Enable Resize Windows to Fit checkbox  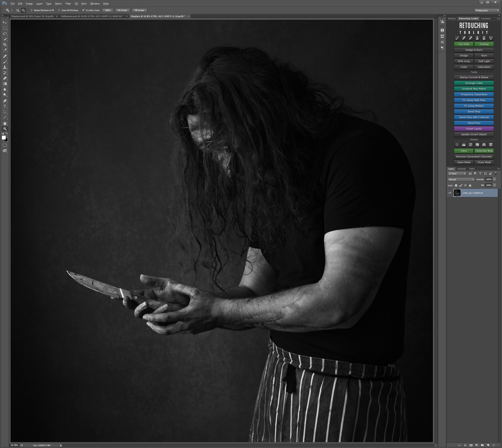click(31, 10)
